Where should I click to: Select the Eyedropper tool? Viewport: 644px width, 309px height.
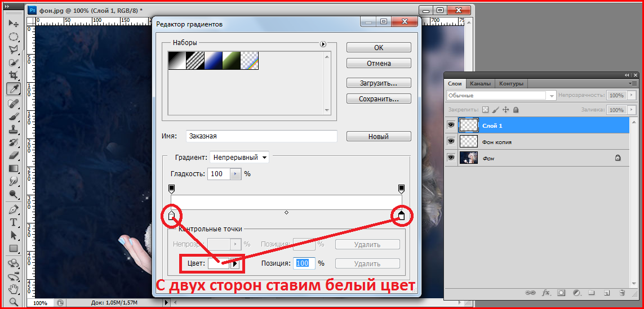[13, 88]
